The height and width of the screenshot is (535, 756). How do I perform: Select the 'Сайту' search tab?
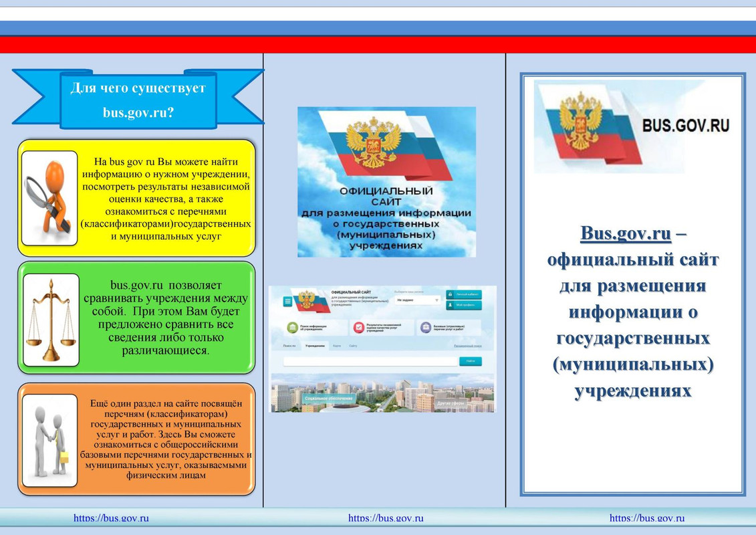pos(353,346)
